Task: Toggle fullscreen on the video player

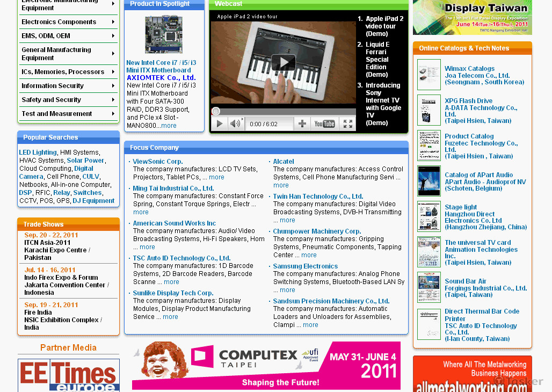Action: click(348, 124)
